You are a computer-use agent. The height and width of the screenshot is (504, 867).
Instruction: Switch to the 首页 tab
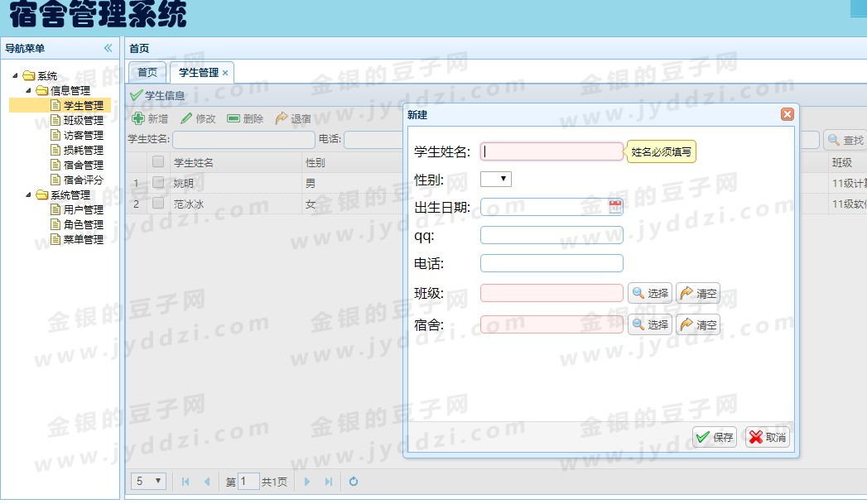click(x=147, y=72)
